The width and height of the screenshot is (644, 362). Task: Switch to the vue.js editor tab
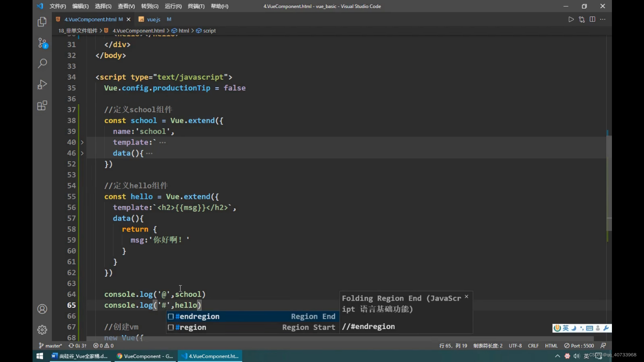(155, 19)
